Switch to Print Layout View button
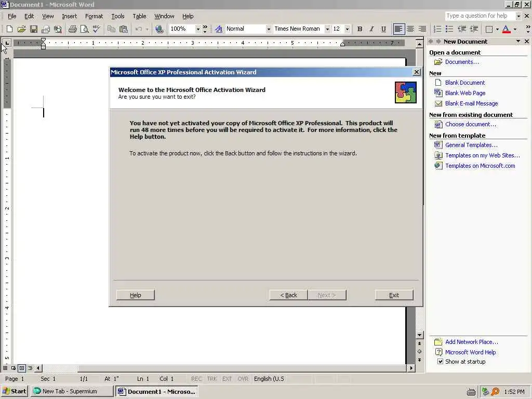Viewport: 532px width, 399px height. tap(22, 368)
